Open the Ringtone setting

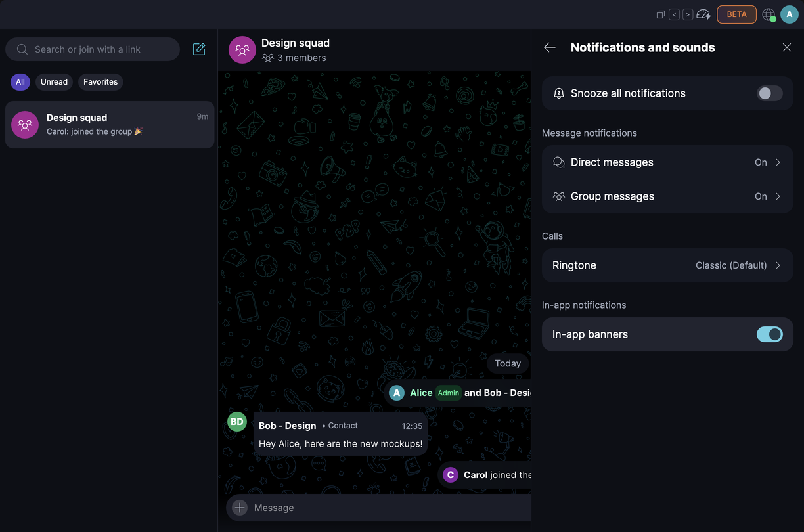[x=667, y=265]
